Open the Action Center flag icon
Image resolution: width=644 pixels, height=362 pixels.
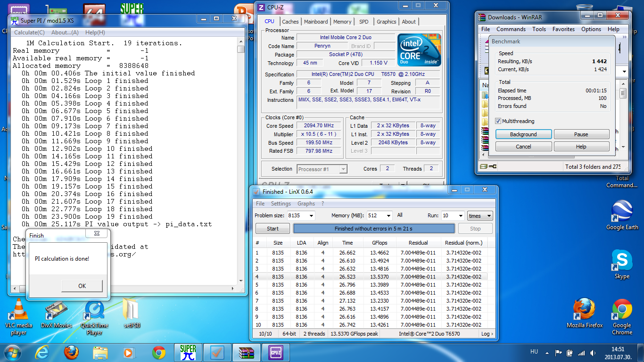pyautogui.click(x=559, y=353)
